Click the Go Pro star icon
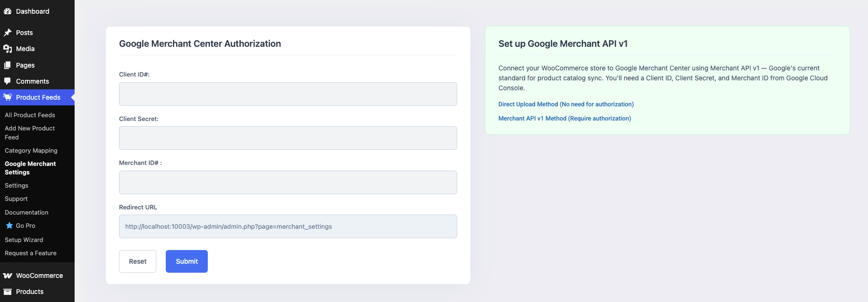Screen dimensions: 868x302 pyautogui.click(x=9, y=225)
